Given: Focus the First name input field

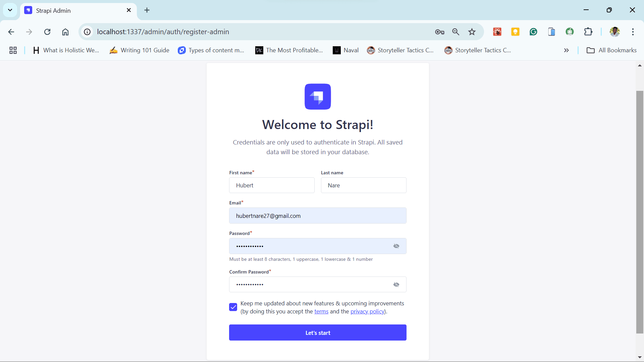Looking at the screenshot, I should point(272,185).
